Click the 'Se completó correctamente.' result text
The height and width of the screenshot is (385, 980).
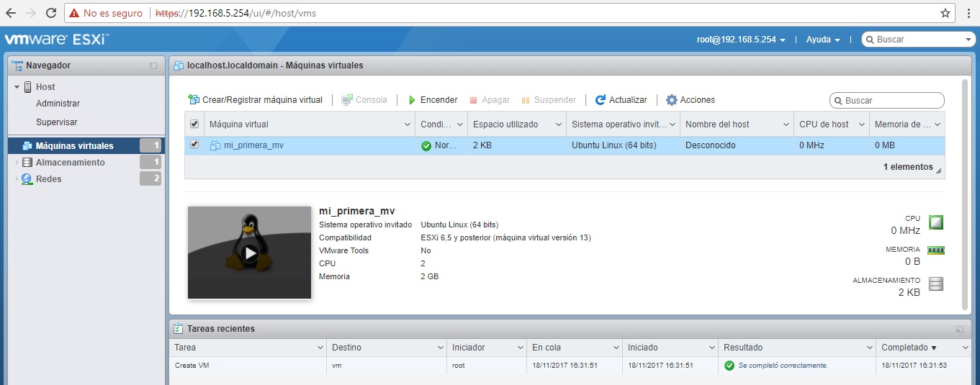pos(783,366)
